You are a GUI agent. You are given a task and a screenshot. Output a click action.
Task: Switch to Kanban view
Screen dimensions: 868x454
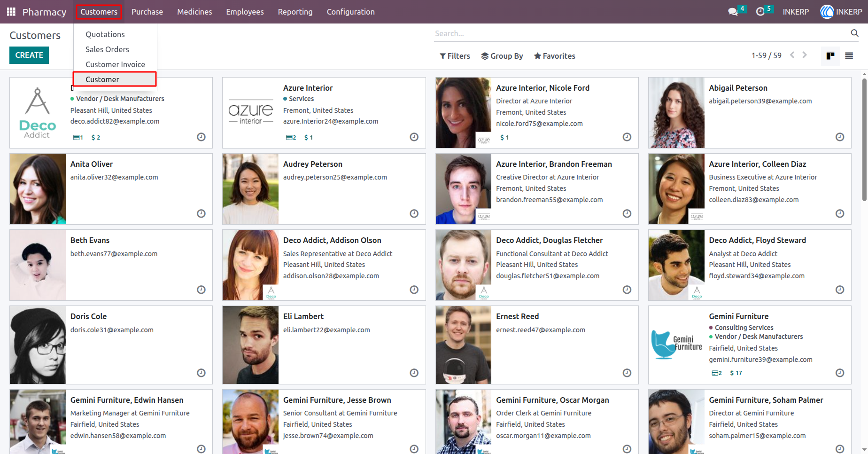[x=830, y=56]
